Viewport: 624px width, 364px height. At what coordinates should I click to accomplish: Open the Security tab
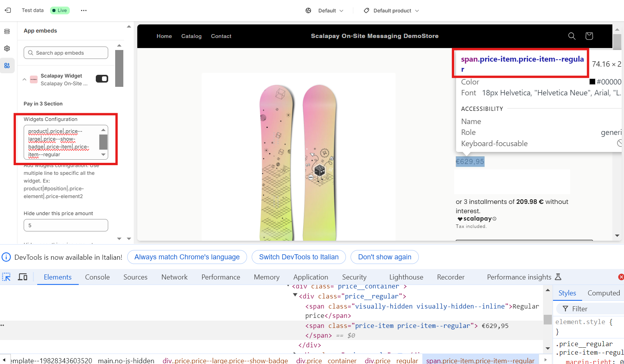click(354, 277)
